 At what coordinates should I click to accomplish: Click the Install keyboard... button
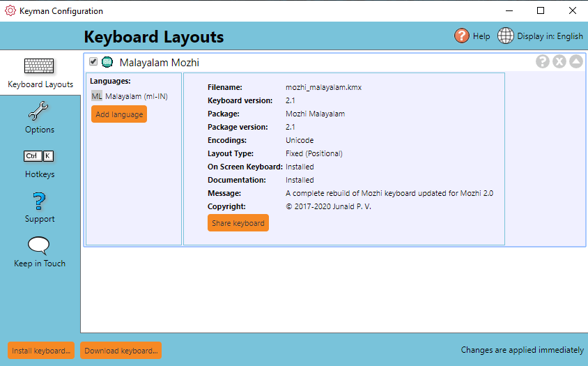coord(41,351)
